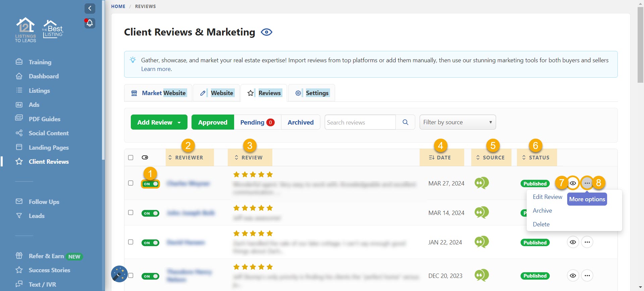
Task: Click the eye icon beside the page title
Action: [x=266, y=32]
